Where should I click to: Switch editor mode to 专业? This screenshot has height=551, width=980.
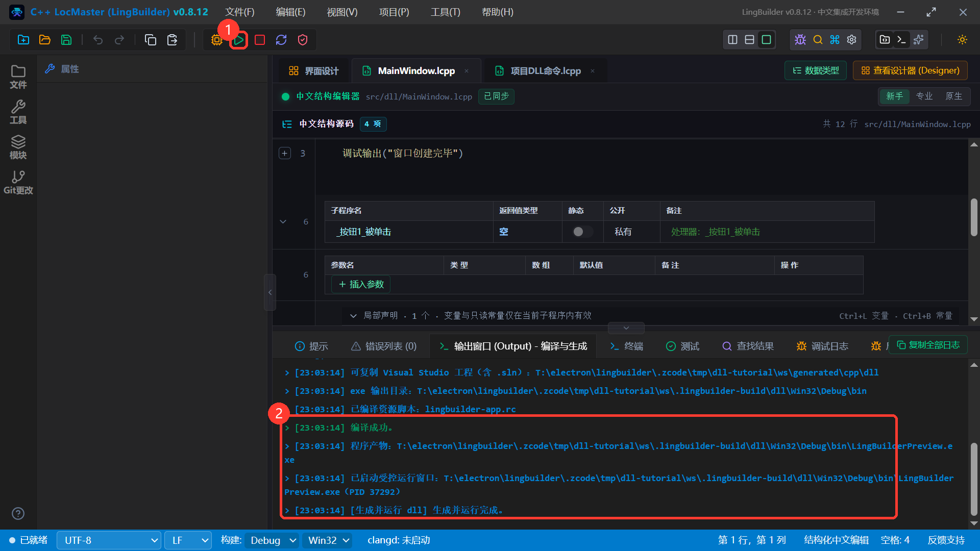pyautogui.click(x=924, y=96)
